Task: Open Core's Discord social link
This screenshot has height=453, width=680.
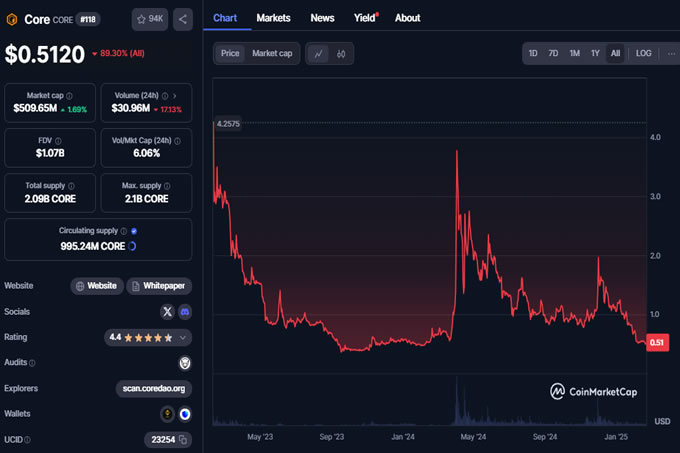Action: (x=184, y=311)
